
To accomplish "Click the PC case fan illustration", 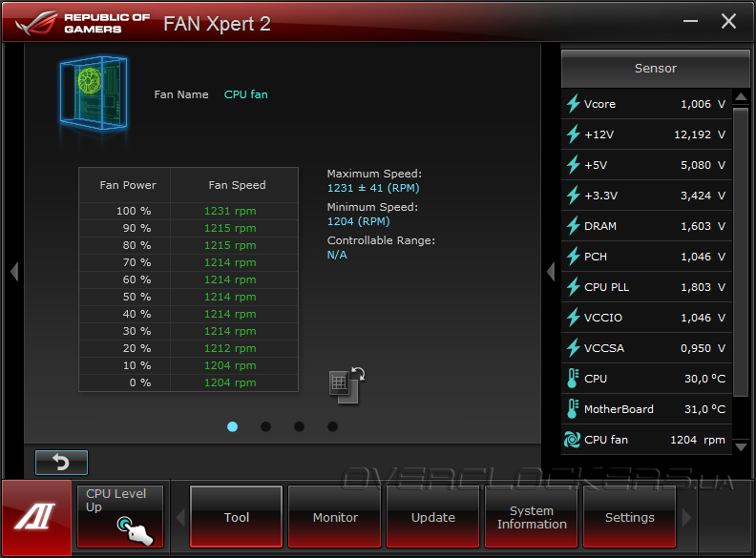I will click(94, 93).
